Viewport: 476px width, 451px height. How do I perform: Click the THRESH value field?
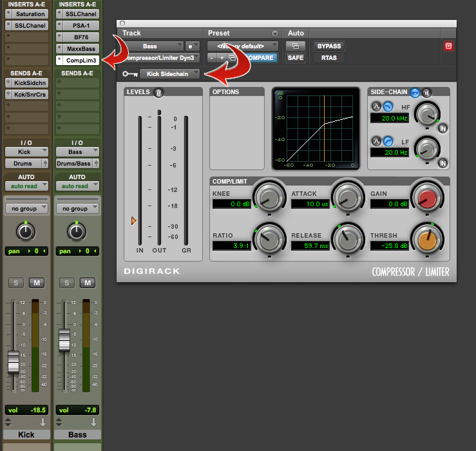[x=388, y=246]
